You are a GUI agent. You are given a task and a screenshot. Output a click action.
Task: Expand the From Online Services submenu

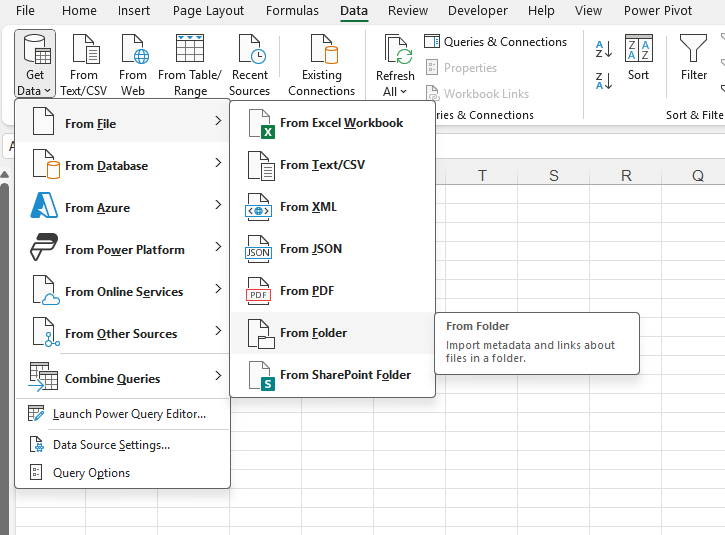click(123, 289)
